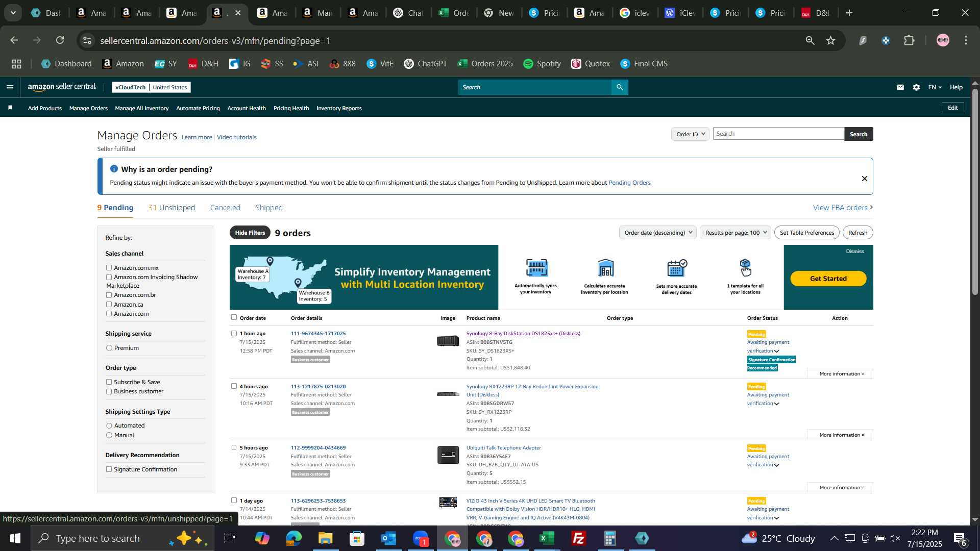Open the settings gear in Seller Central

click(917, 87)
